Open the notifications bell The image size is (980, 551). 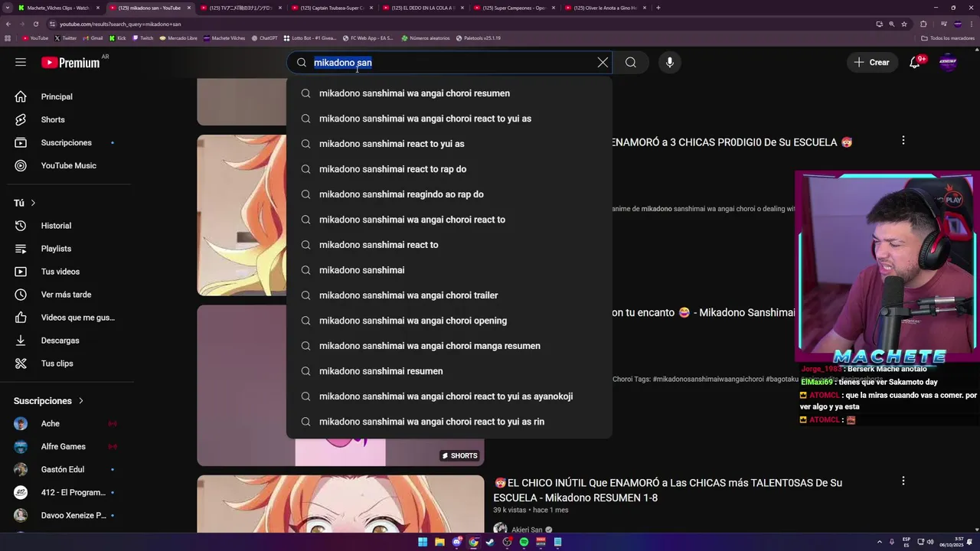[915, 63]
